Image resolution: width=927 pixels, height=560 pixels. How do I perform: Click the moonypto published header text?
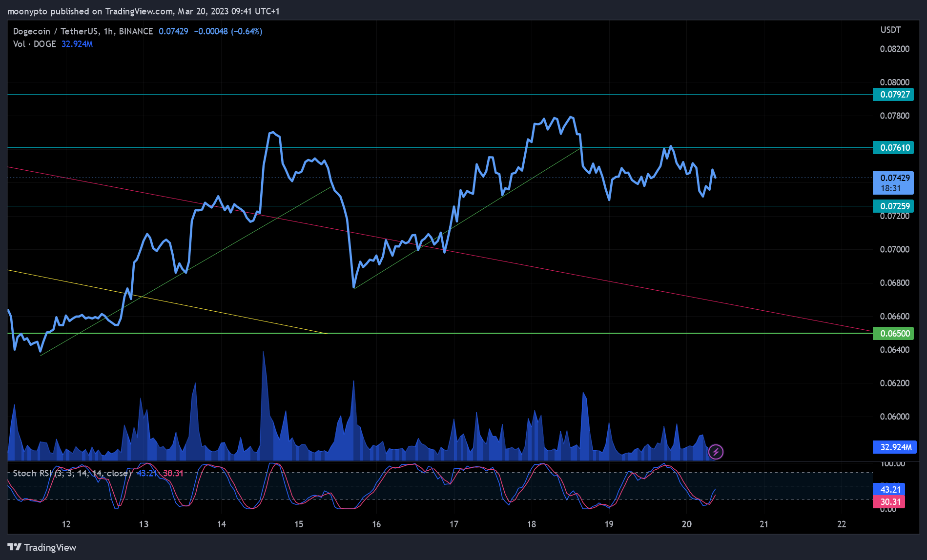144,11
